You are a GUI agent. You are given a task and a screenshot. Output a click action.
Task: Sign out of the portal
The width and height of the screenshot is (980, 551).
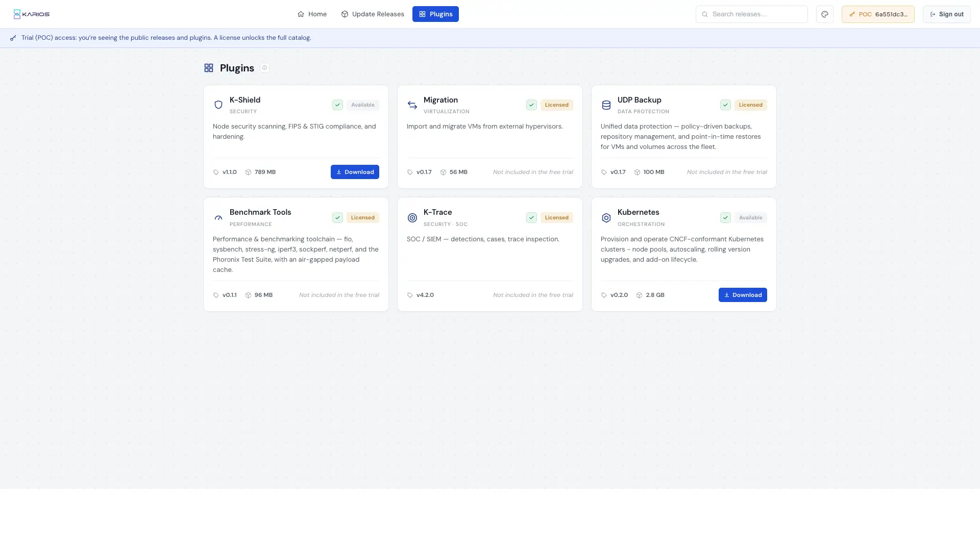pyautogui.click(x=946, y=14)
